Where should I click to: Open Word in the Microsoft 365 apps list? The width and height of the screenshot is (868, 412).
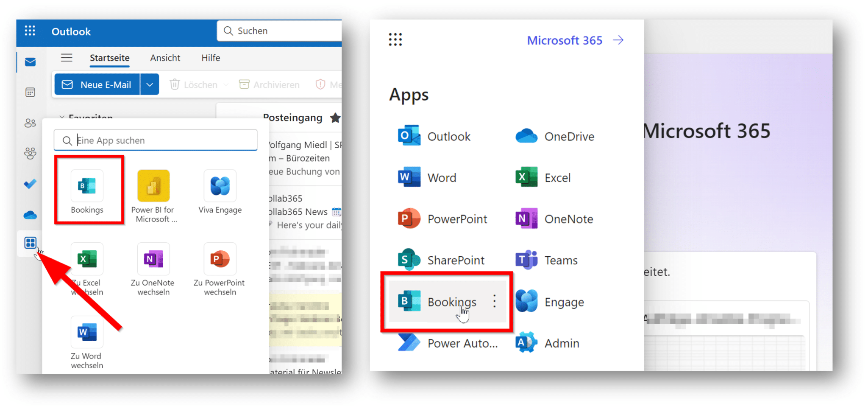427,177
